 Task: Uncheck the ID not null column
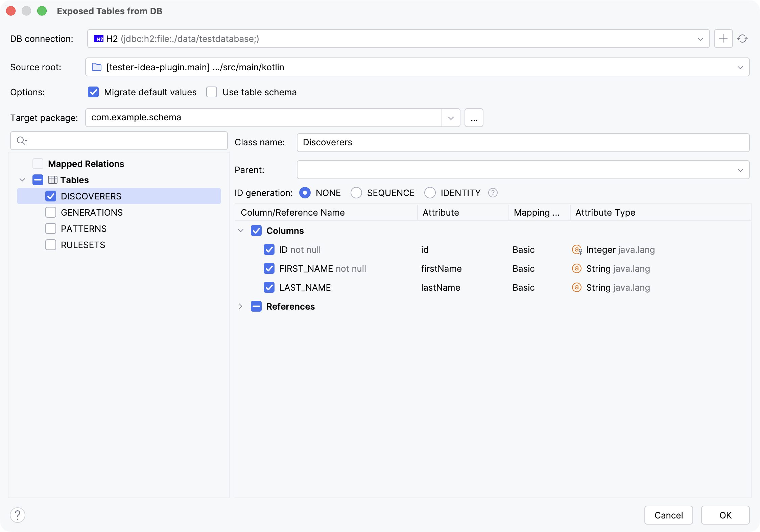click(x=269, y=249)
